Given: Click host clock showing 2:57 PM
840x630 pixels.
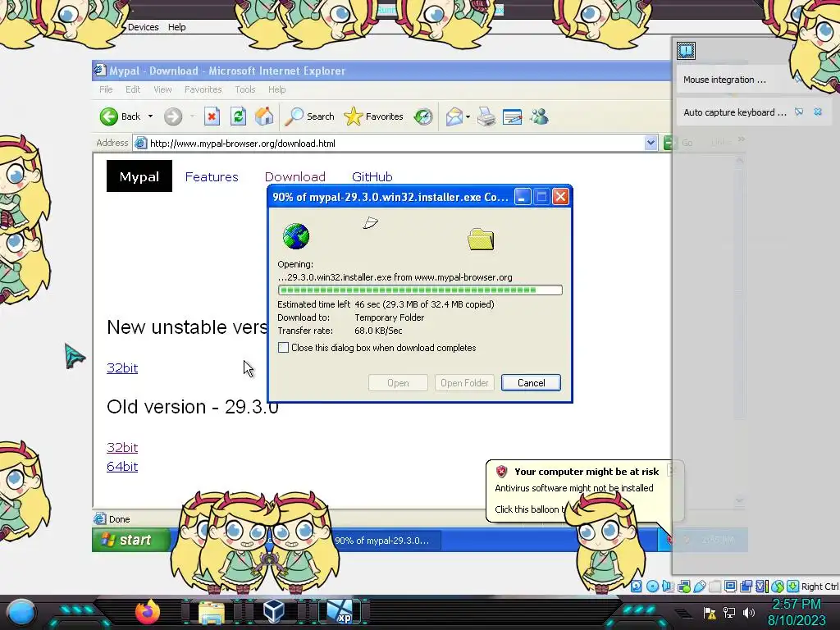Looking at the screenshot, I should point(797,604).
